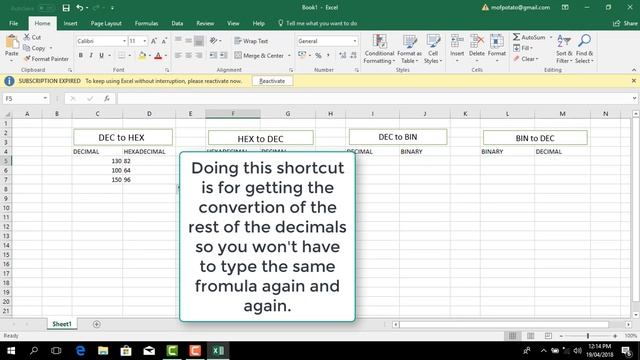Open the Formulas tab
The width and height of the screenshot is (640, 360).
coord(147,23)
